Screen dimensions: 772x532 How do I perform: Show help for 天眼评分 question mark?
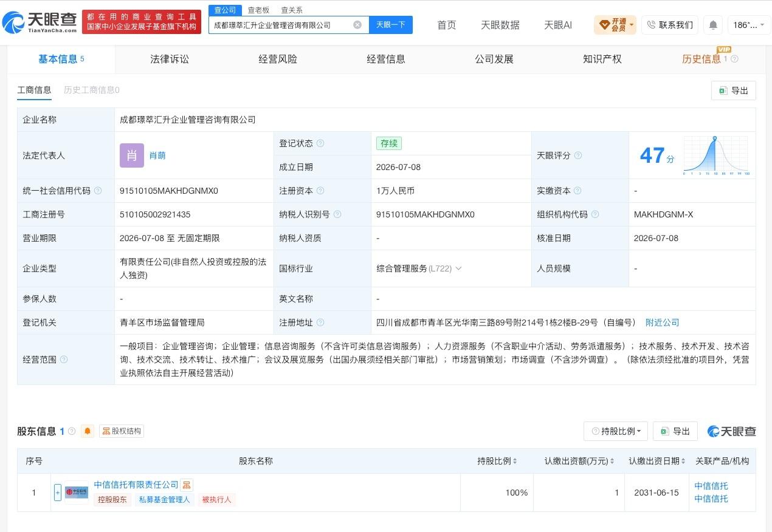[x=578, y=155]
